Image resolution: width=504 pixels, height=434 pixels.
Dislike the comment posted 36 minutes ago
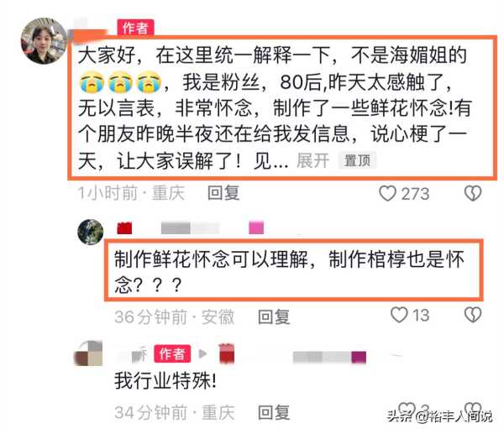[473, 315]
